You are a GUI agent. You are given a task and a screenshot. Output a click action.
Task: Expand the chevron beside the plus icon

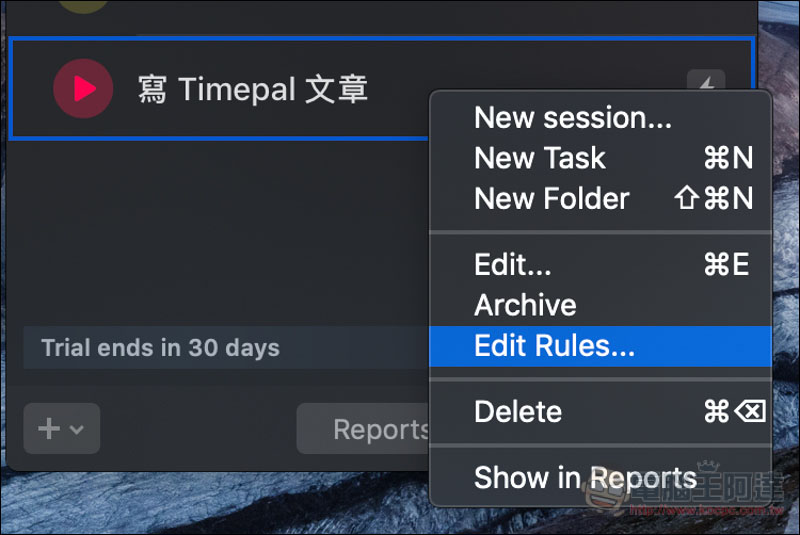77,429
